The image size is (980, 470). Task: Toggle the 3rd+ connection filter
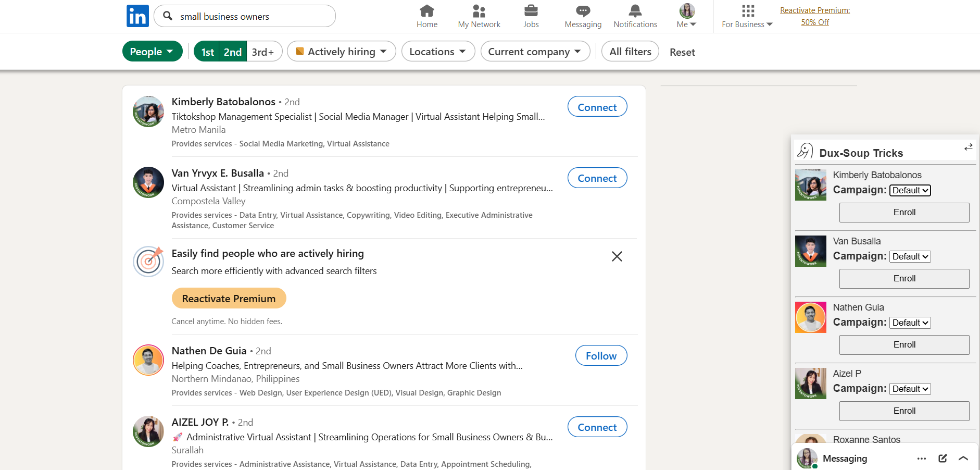[x=263, y=52]
